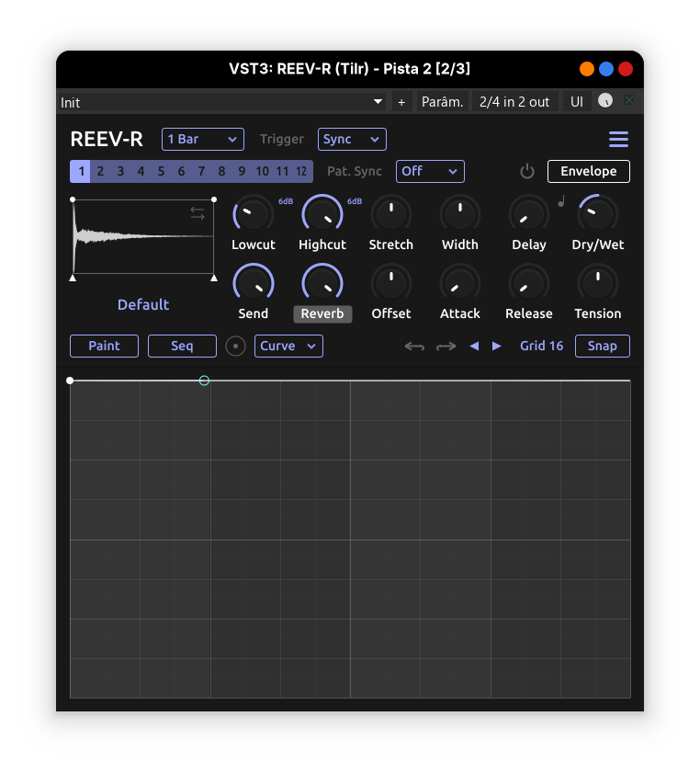This screenshot has width=700, height=773.
Task: Toggle the circular point mode button
Action: click(236, 347)
